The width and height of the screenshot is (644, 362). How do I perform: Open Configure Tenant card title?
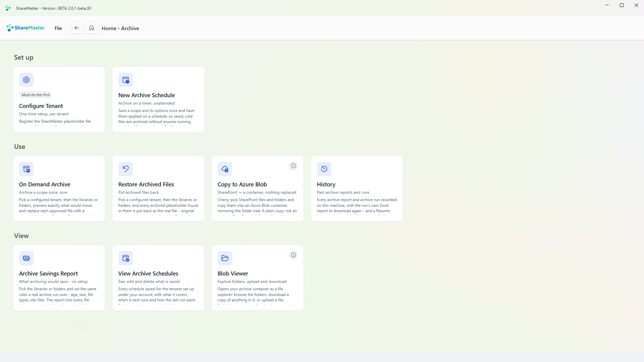(41, 106)
